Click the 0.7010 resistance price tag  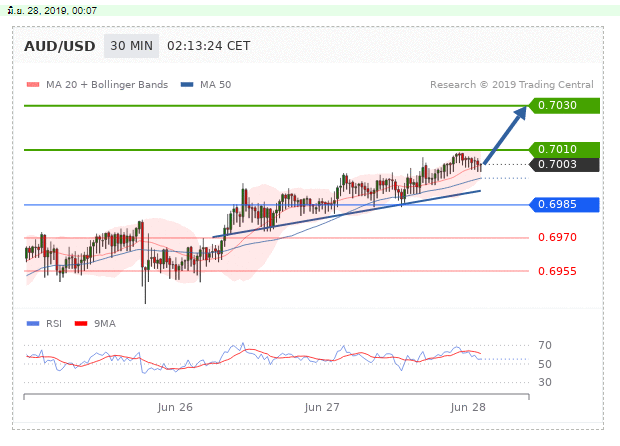click(x=564, y=149)
